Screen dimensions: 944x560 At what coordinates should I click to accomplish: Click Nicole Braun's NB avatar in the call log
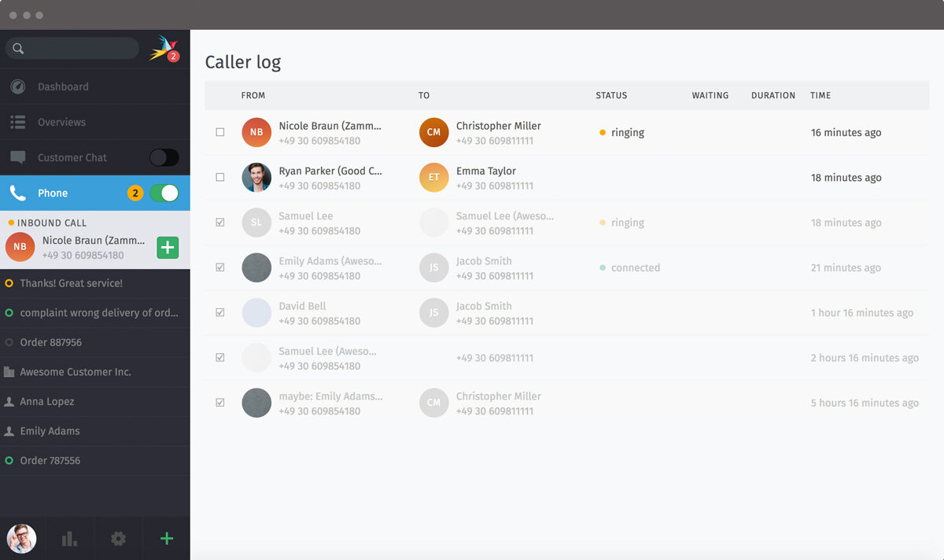point(256,132)
